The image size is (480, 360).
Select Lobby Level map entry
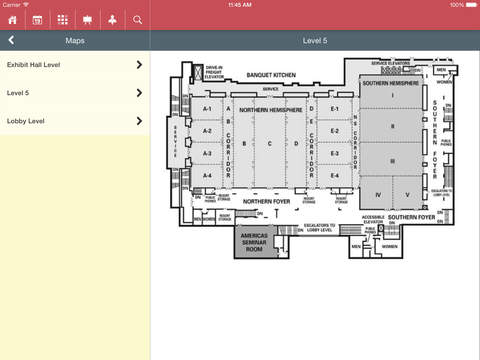point(75,121)
